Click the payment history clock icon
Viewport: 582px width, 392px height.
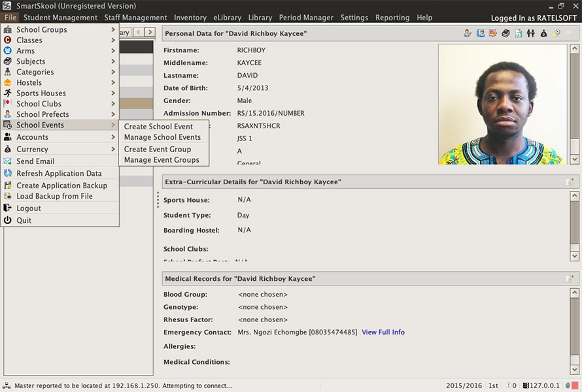pos(556,33)
